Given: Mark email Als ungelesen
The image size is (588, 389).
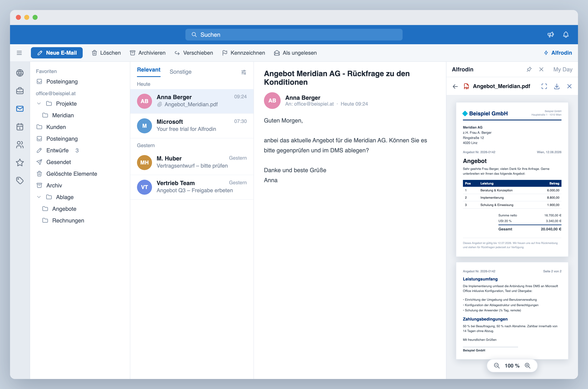Looking at the screenshot, I should (295, 53).
